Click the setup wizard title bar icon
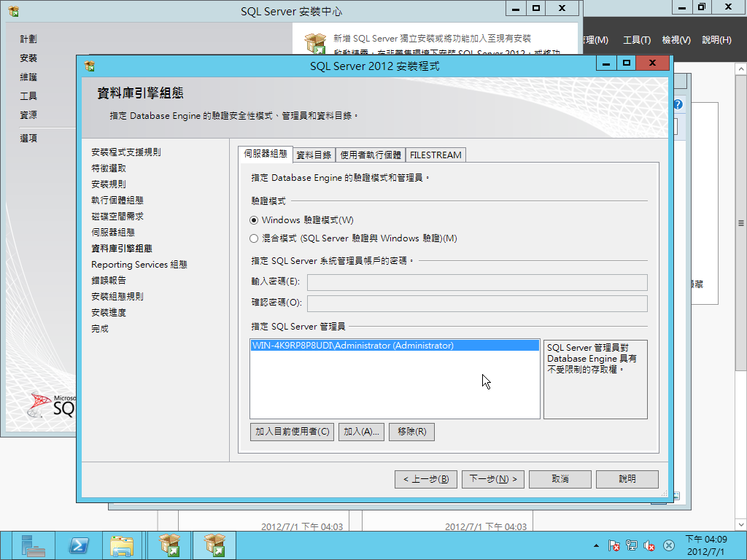 (x=90, y=66)
